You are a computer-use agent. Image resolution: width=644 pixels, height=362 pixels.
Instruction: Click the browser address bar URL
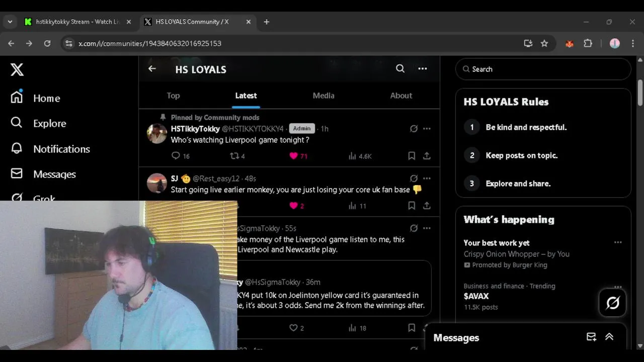click(150, 43)
